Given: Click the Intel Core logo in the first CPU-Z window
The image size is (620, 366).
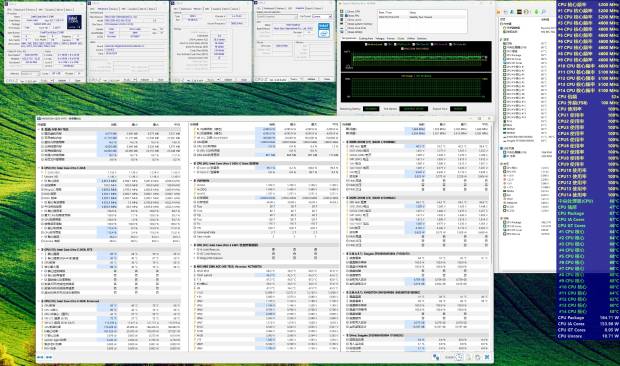Looking at the screenshot, I should pyautogui.click(x=74, y=22).
